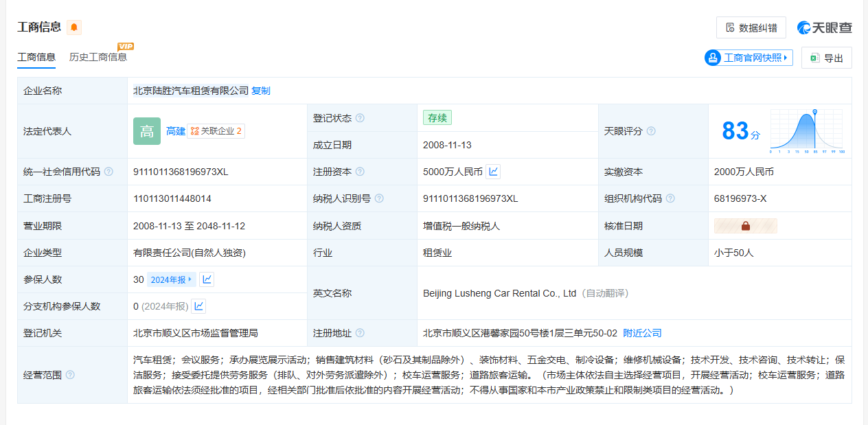Copy company name via 复制 link

coord(261,91)
